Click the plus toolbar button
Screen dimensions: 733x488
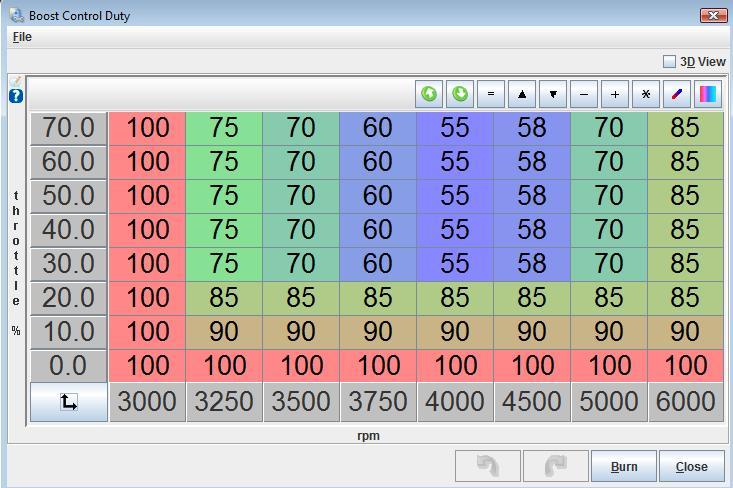615,94
